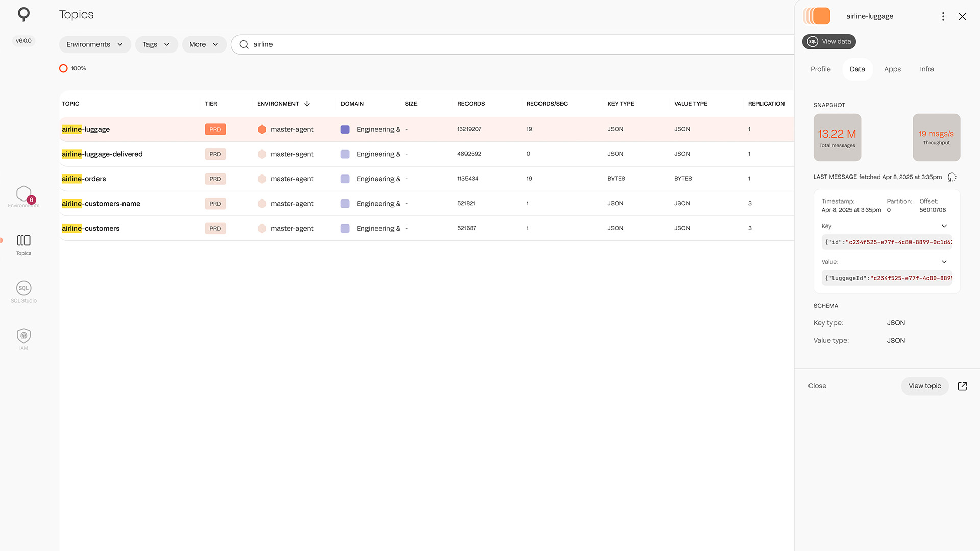Viewport: 980px width, 551px height.
Task: Open the More filters dropdown
Action: pos(204,45)
